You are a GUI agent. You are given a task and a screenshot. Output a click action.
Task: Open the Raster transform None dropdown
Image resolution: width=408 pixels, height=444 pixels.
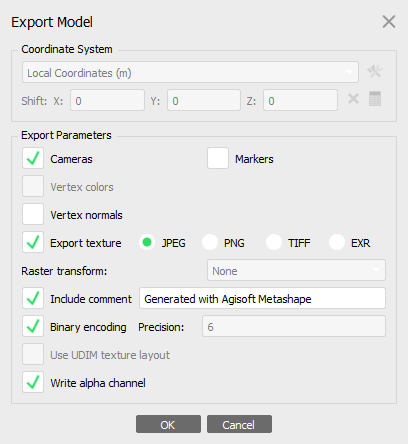296,270
